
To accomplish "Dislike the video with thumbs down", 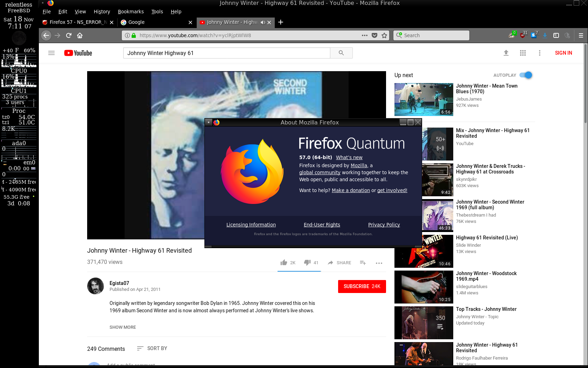I will pyautogui.click(x=307, y=263).
